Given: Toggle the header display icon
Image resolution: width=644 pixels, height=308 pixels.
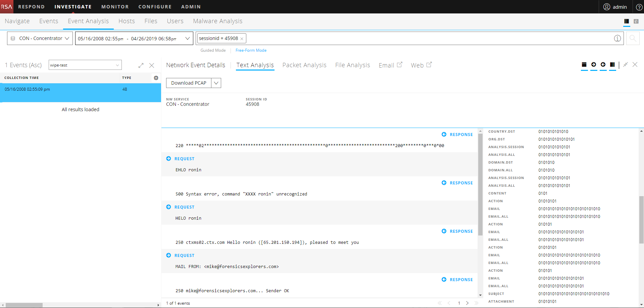Looking at the screenshot, I should tap(584, 65).
